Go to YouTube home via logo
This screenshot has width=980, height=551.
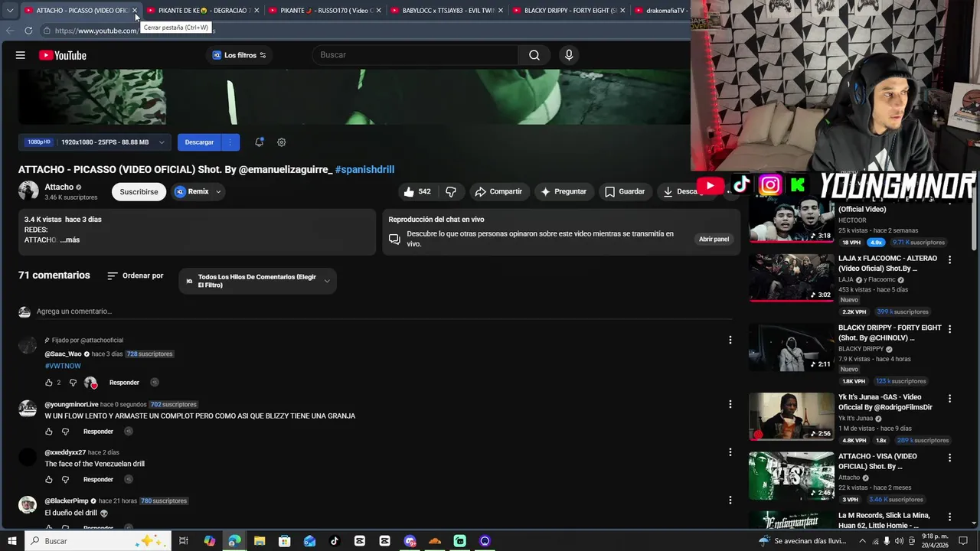click(x=63, y=55)
